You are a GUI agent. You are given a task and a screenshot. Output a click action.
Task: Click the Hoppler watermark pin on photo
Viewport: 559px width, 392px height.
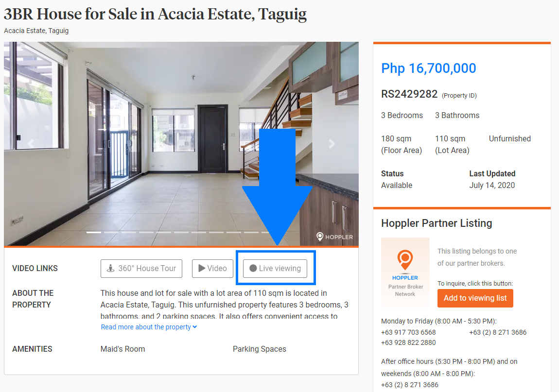(x=320, y=237)
